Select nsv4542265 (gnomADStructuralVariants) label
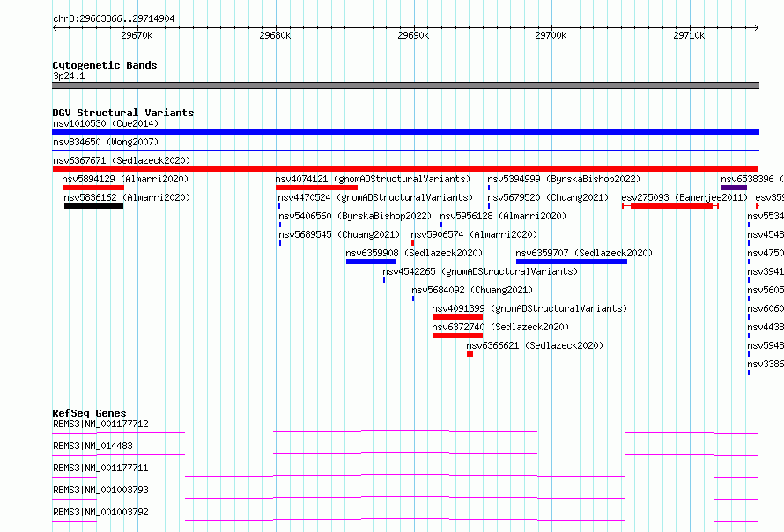The height and width of the screenshot is (532, 784). tap(480, 271)
